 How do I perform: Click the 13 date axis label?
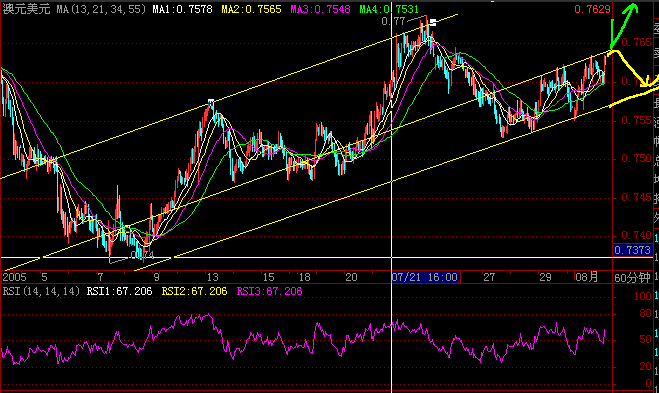pyautogui.click(x=213, y=277)
